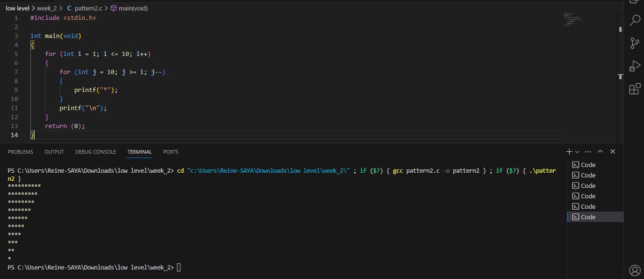644x279 pixels.
Task: Open the Extensions view
Action: [x=634, y=89]
